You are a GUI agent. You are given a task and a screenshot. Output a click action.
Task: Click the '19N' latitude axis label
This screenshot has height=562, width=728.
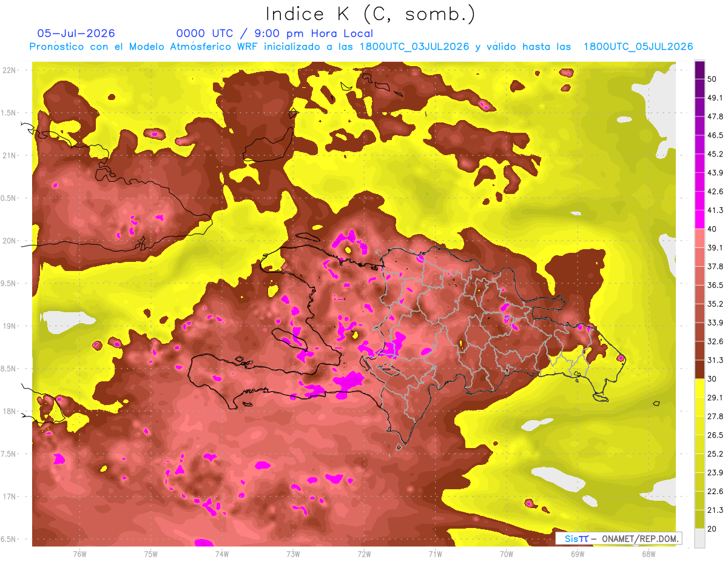(x=9, y=326)
